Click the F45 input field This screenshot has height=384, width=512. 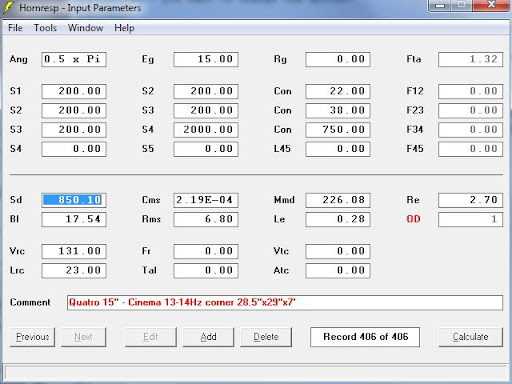coord(470,149)
